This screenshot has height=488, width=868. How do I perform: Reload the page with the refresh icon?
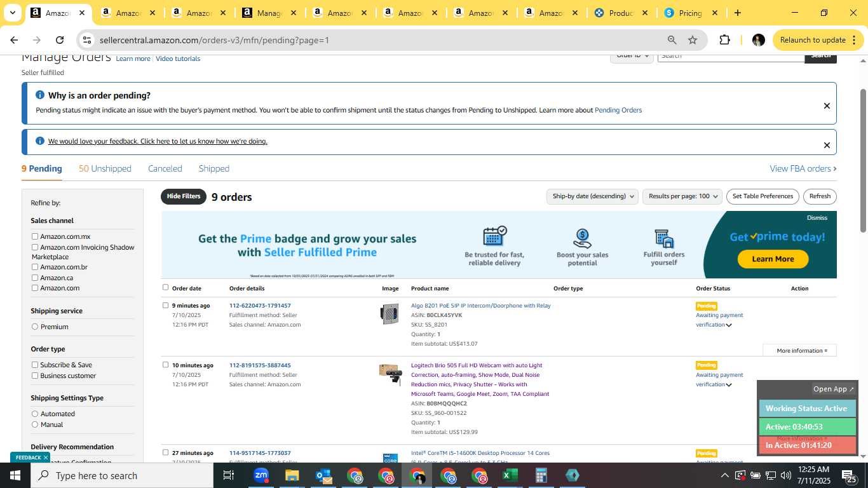(60, 40)
